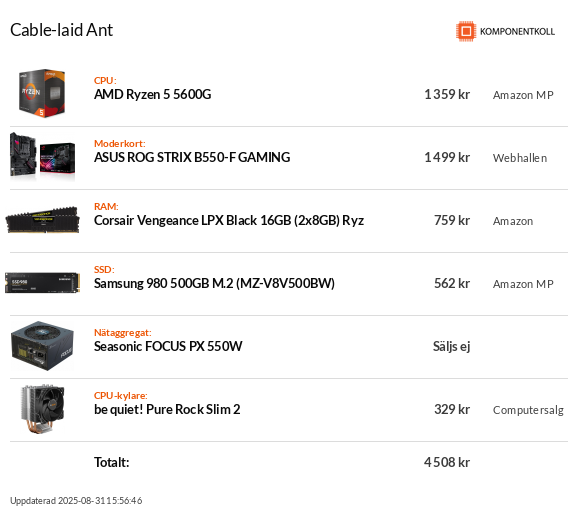Open the Seasonic power supply image
577x514 pixels.
point(42,346)
